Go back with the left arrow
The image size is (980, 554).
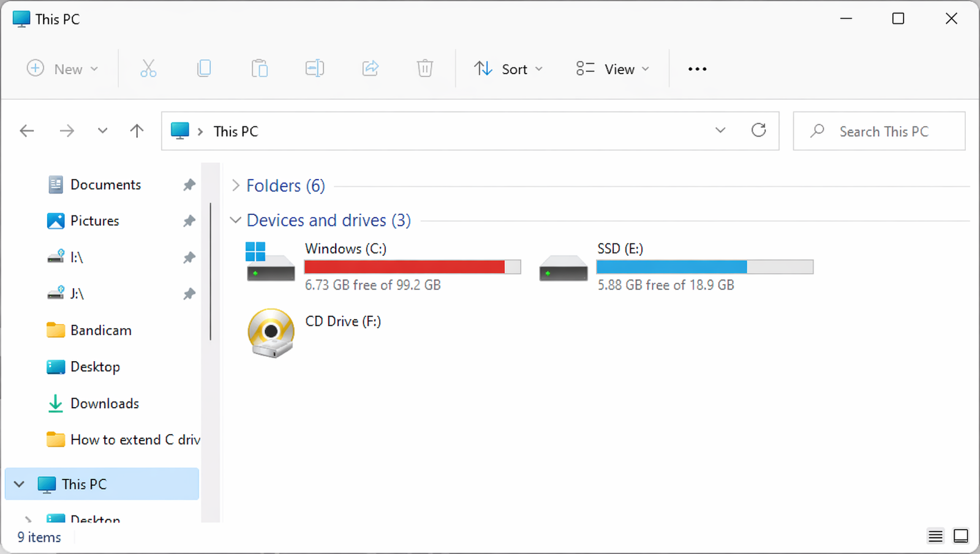pos(27,130)
